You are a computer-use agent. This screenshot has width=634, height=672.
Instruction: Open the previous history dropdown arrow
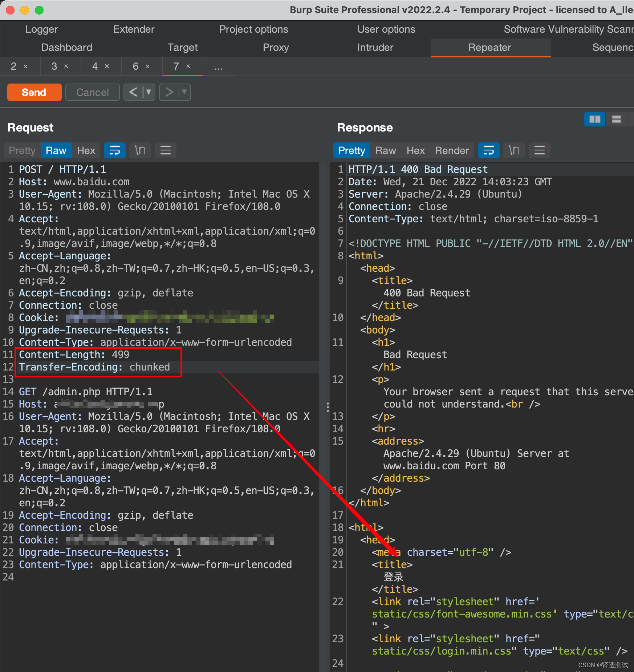(149, 92)
